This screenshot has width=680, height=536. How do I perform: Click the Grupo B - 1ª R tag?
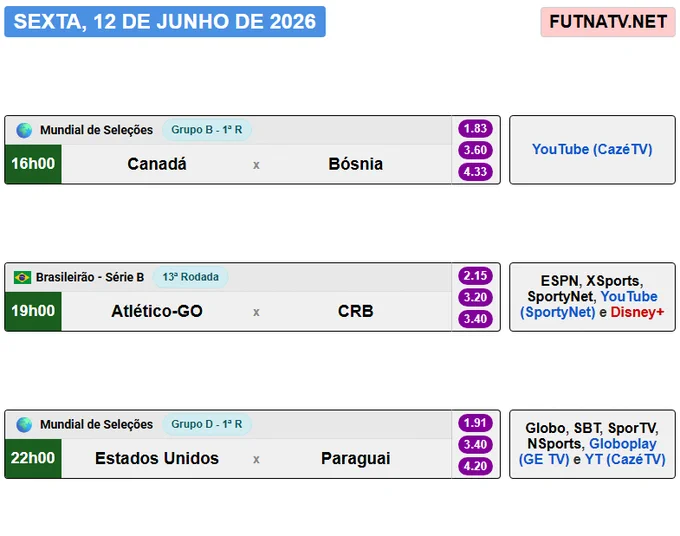pos(207,130)
